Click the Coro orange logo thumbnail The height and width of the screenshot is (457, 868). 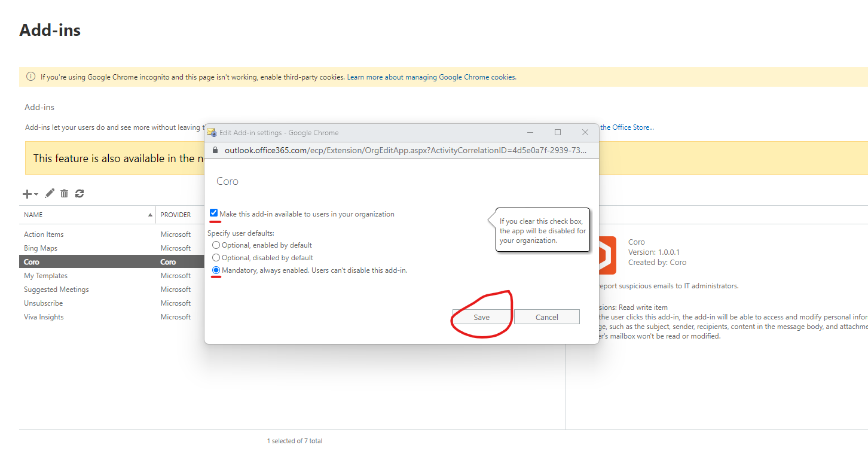pyautogui.click(x=607, y=255)
